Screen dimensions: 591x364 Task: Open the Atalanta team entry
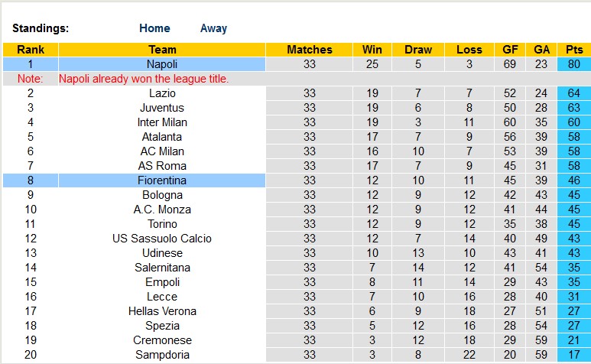(x=162, y=137)
